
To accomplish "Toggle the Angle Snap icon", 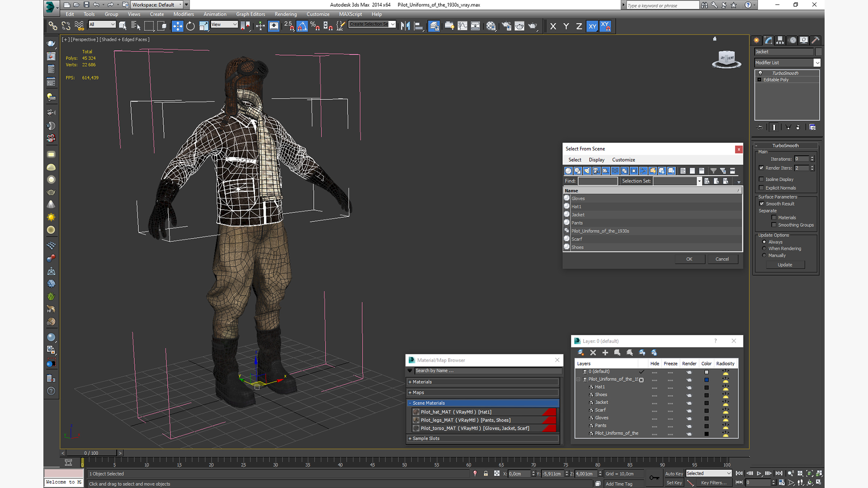I will tap(302, 26).
